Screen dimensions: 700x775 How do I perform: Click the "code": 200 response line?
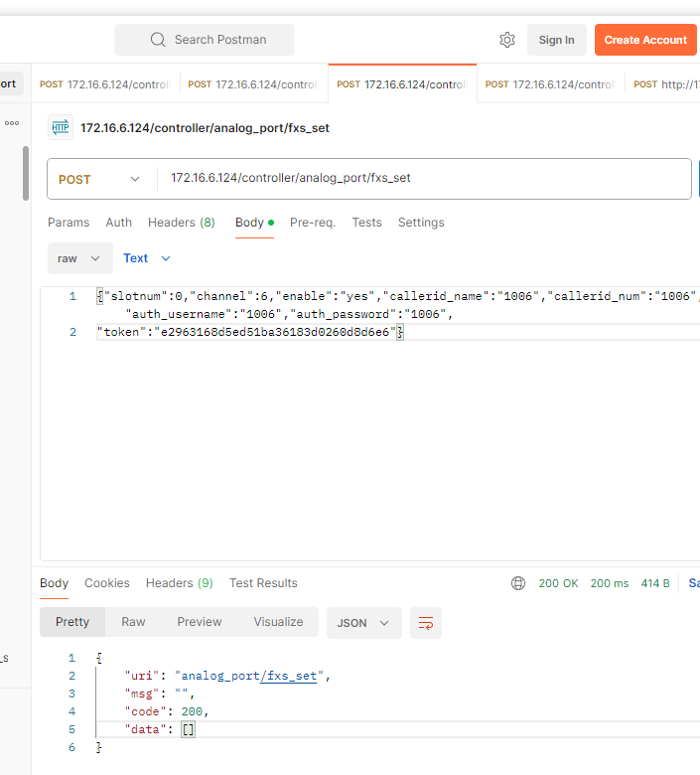click(x=167, y=711)
